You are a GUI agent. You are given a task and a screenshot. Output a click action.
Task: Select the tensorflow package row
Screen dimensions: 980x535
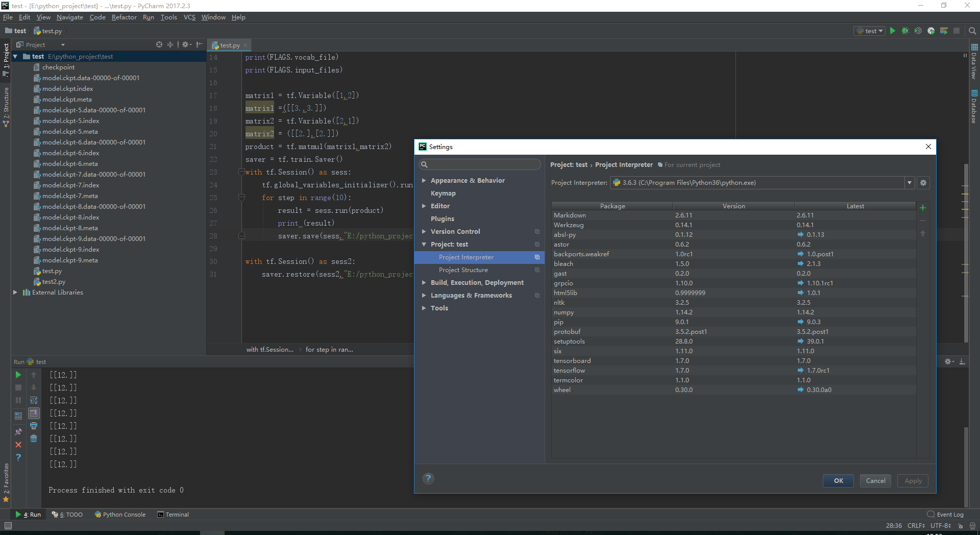coord(733,371)
